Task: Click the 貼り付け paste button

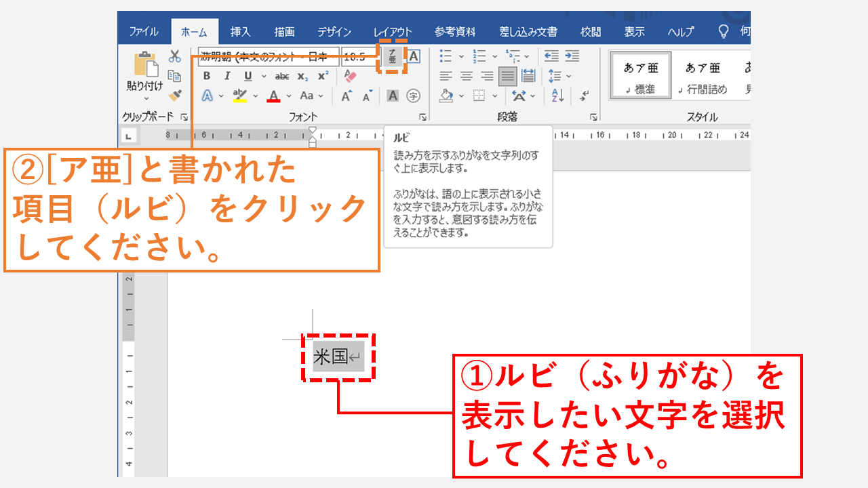Action: (144, 71)
